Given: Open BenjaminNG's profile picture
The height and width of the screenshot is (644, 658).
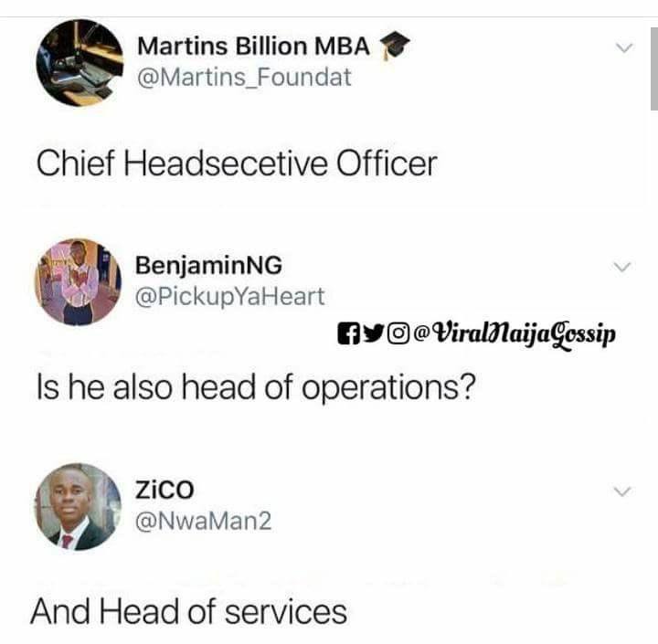Looking at the screenshot, I should (78, 282).
